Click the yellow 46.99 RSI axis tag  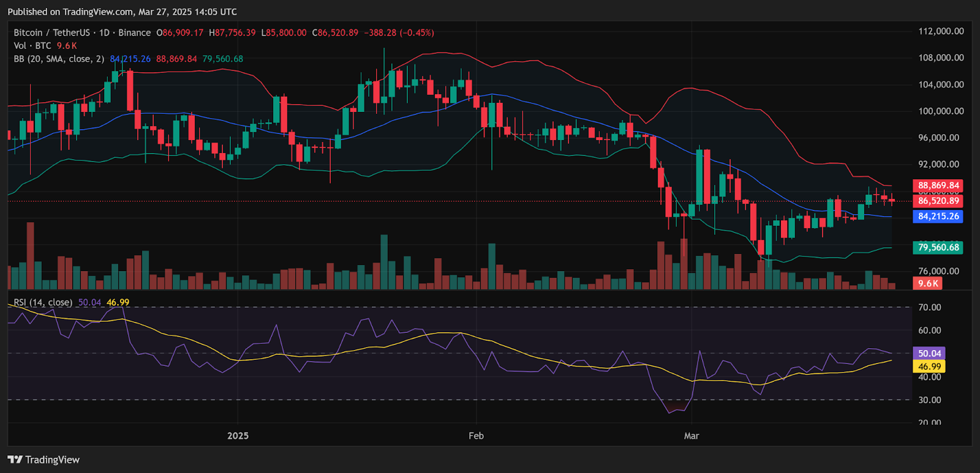point(929,367)
